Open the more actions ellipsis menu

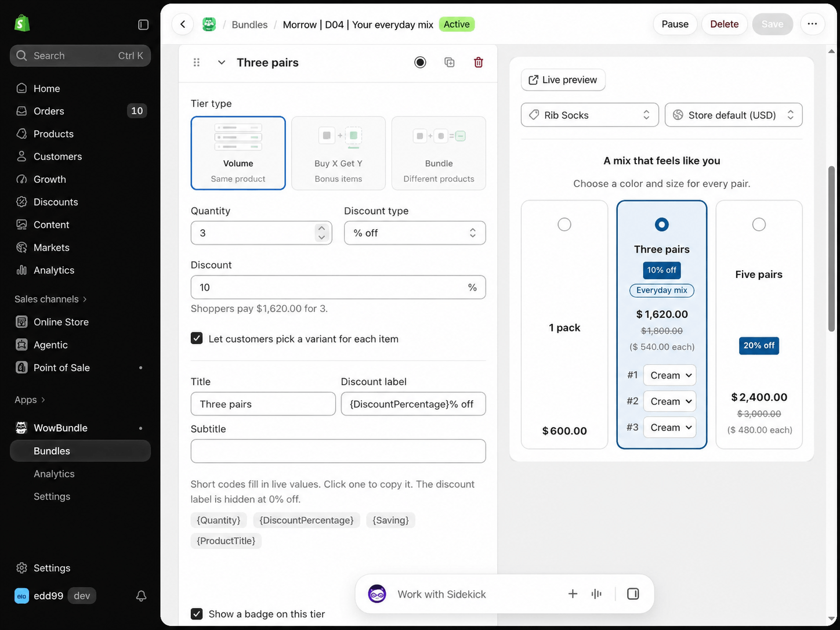[x=812, y=24]
